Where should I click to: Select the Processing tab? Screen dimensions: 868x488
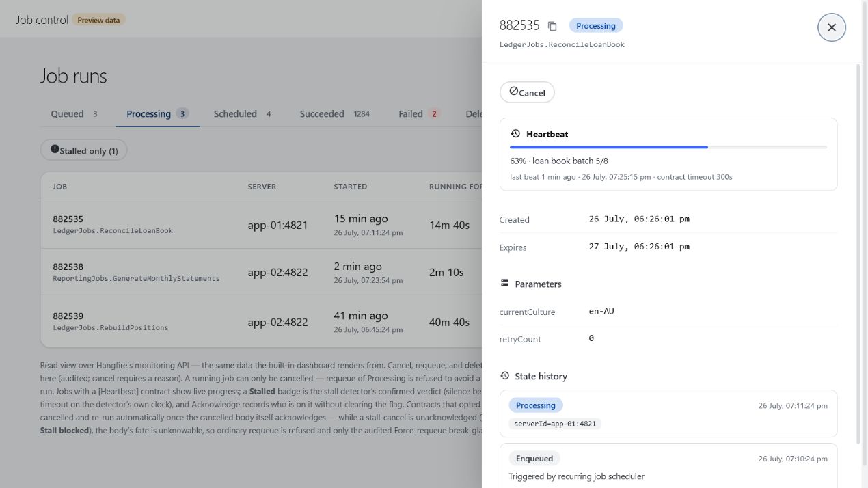click(x=157, y=114)
